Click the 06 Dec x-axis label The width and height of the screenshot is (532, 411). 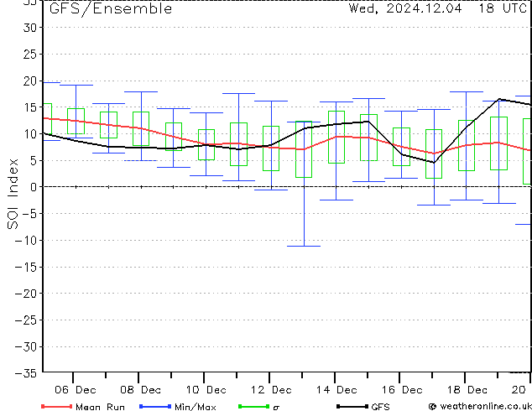point(76,390)
